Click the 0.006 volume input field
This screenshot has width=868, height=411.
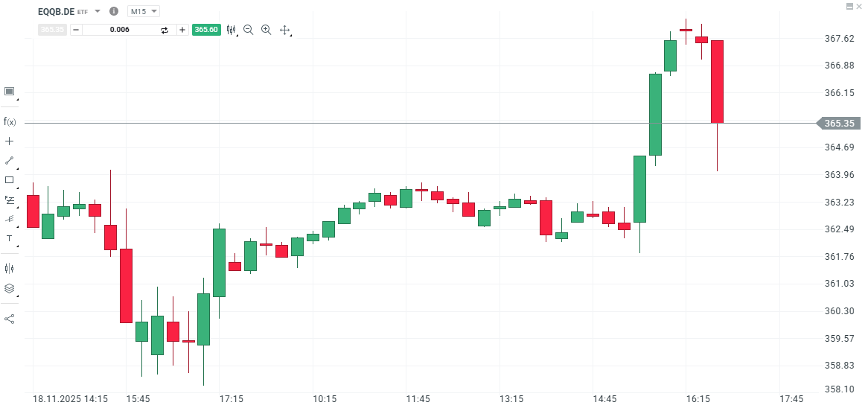(119, 30)
